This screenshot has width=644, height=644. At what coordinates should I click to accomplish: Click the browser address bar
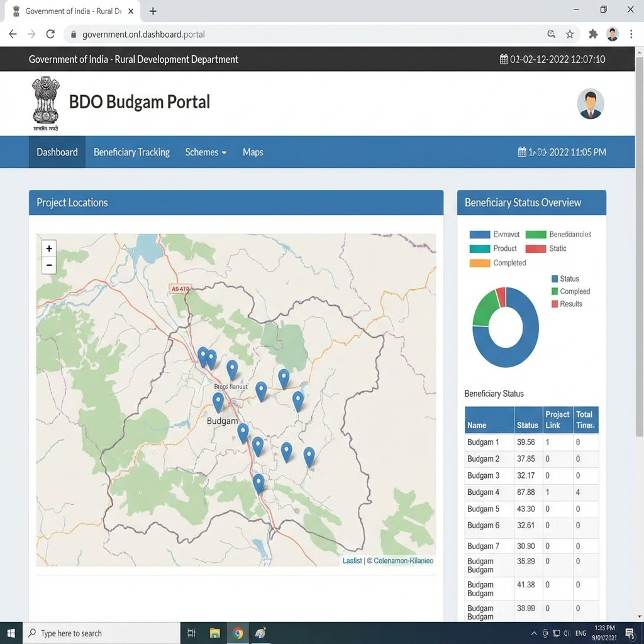pos(252,34)
